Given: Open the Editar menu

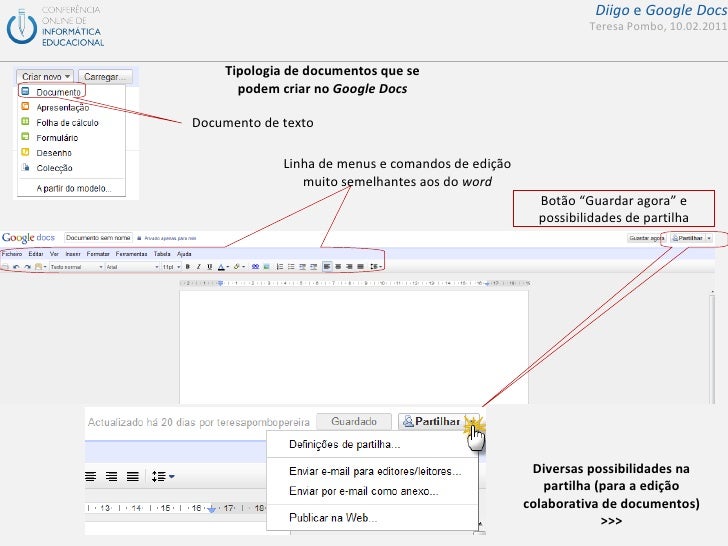Looking at the screenshot, I should [36, 254].
